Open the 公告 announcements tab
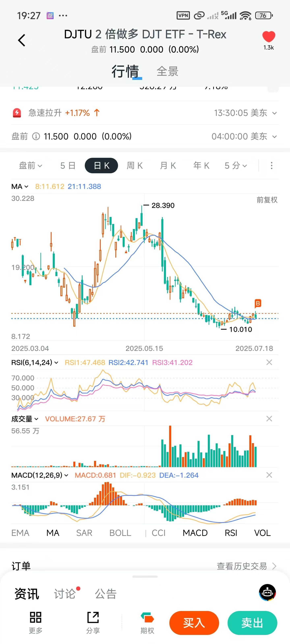This screenshot has height=644, width=290. tap(106, 594)
